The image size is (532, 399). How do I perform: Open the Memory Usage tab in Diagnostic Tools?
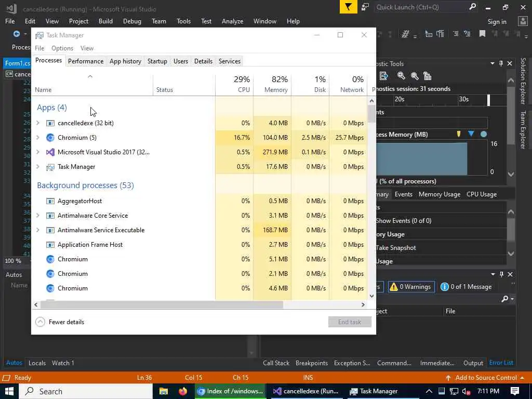click(x=440, y=194)
